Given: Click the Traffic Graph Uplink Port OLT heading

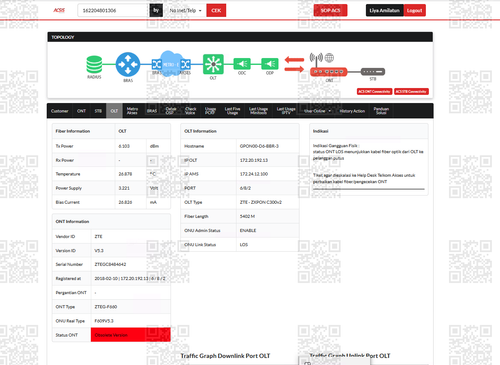Looking at the screenshot, I should pyautogui.click(x=350, y=356).
